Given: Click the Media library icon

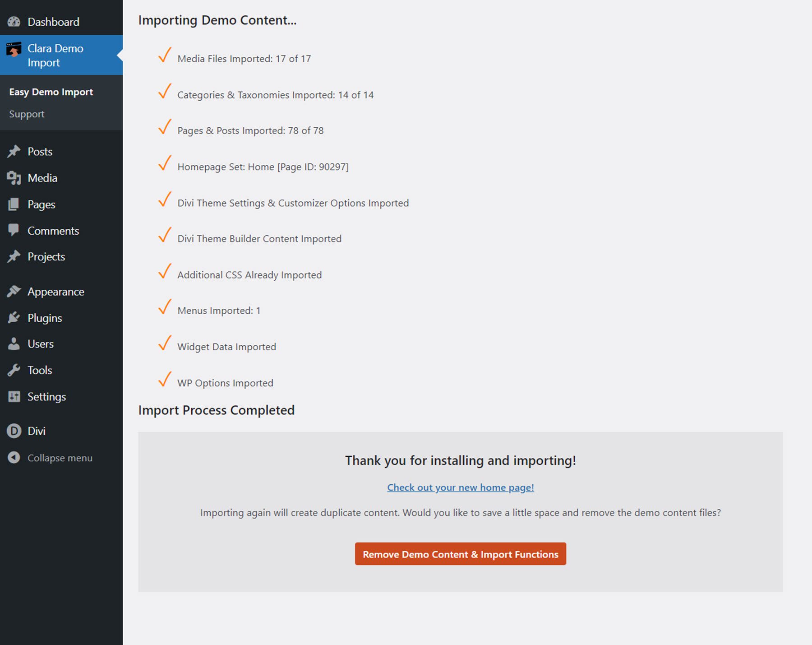Looking at the screenshot, I should click(14, 178).
